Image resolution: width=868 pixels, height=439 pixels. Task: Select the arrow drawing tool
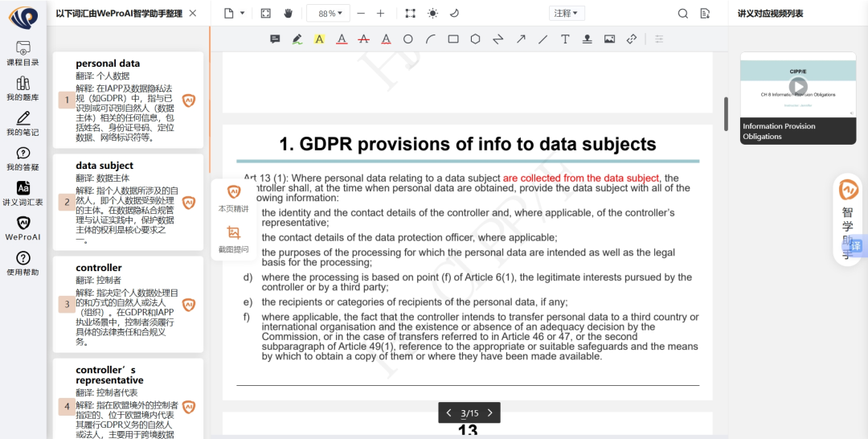521,39
